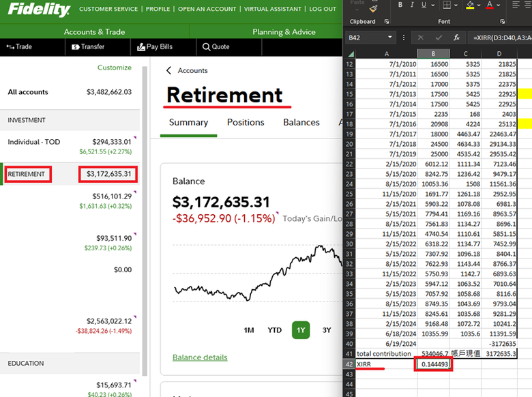532x397 pixels.
Task: Click the formula bar with XIRR formula
Action: (x=500, y=38)
